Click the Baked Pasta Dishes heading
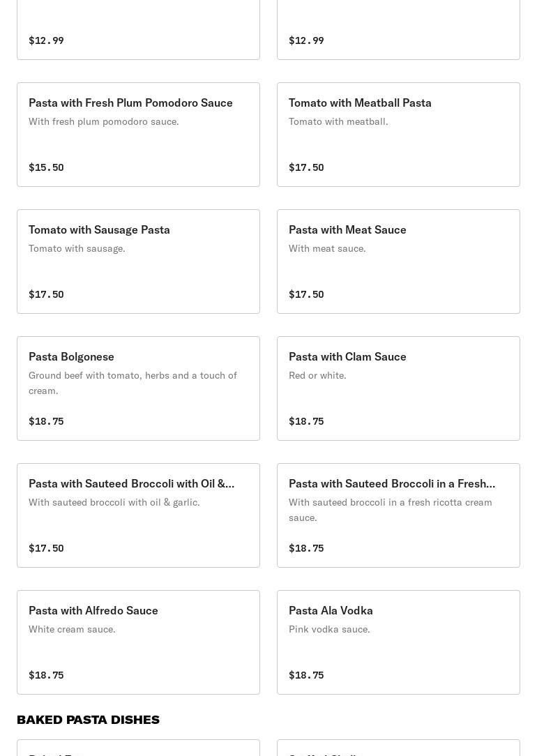The image size is (537, 756). [88, 720]
